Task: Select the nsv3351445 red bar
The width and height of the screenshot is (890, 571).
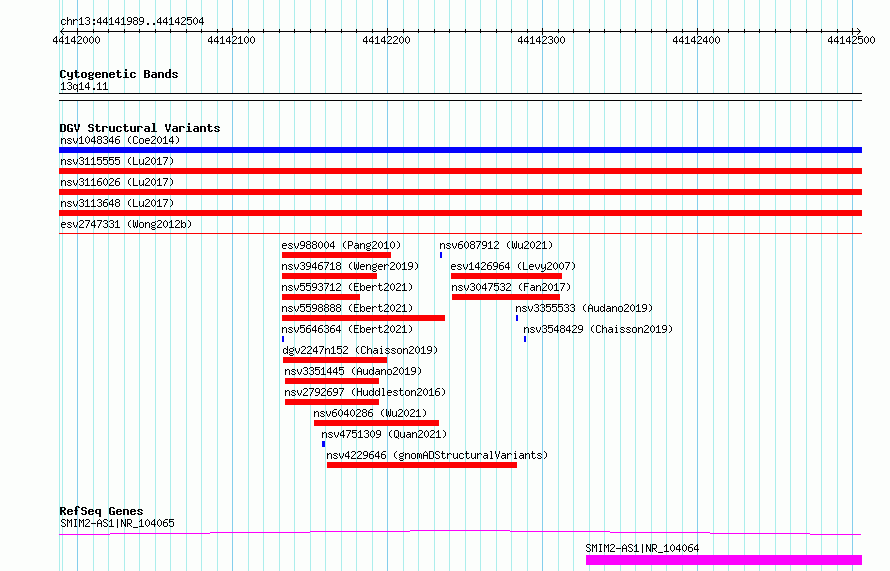Action: [331, 381]
